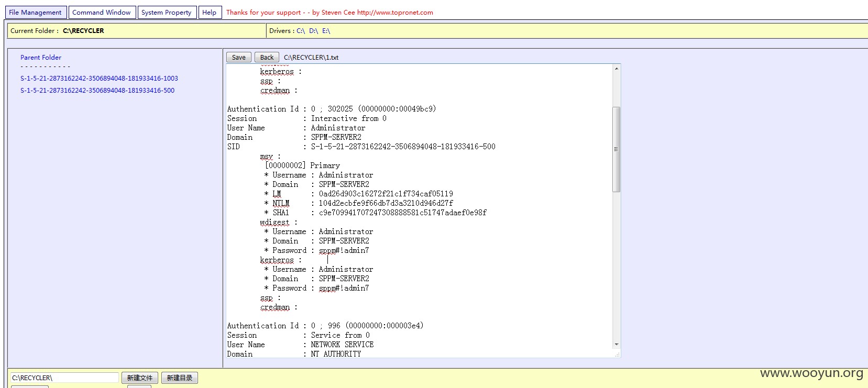Click the 新建文件 button

(x=140, y=378)
